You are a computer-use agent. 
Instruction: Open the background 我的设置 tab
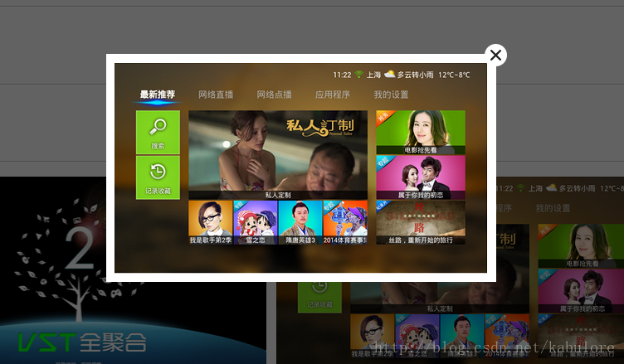(553, 208)
